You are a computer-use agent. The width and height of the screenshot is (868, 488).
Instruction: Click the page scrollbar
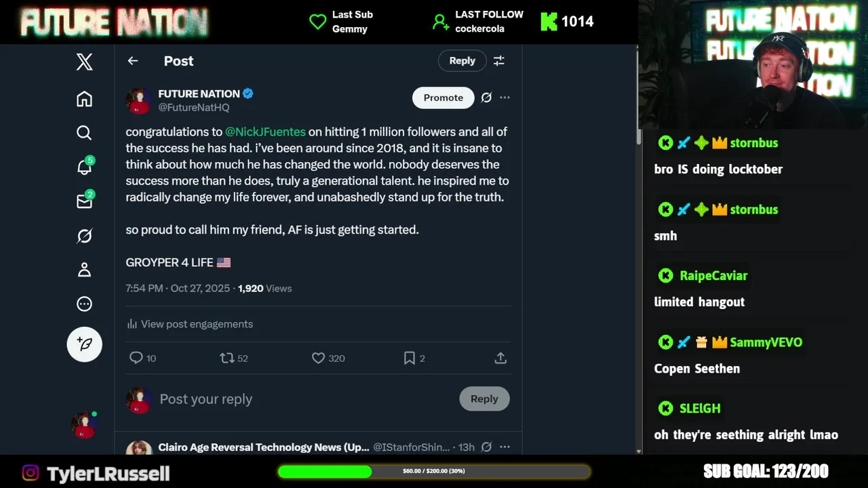639,136
